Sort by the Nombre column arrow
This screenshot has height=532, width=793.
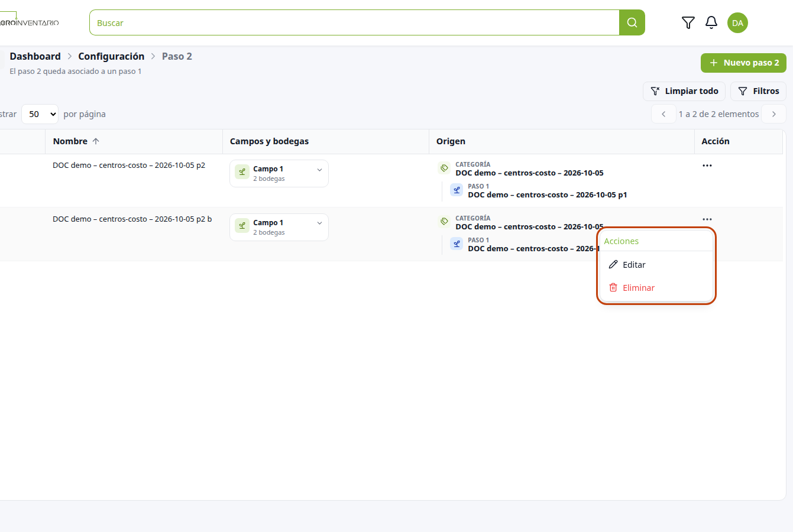point(96,141)
